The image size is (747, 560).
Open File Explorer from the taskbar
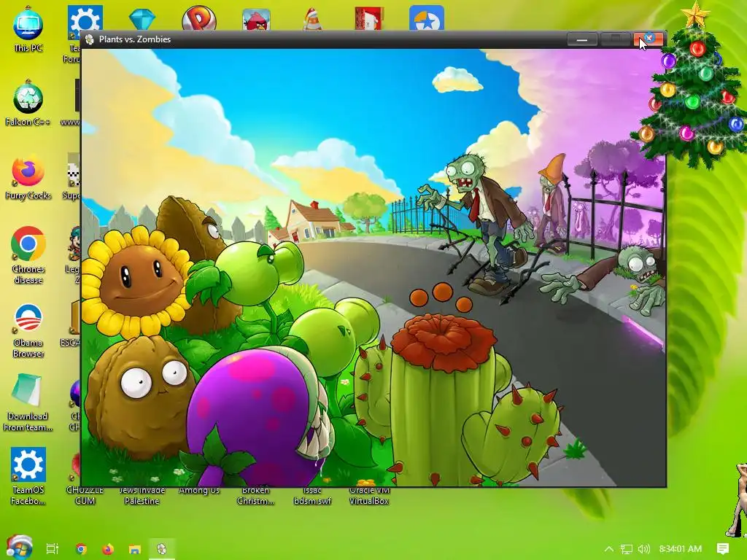[135, 549]
